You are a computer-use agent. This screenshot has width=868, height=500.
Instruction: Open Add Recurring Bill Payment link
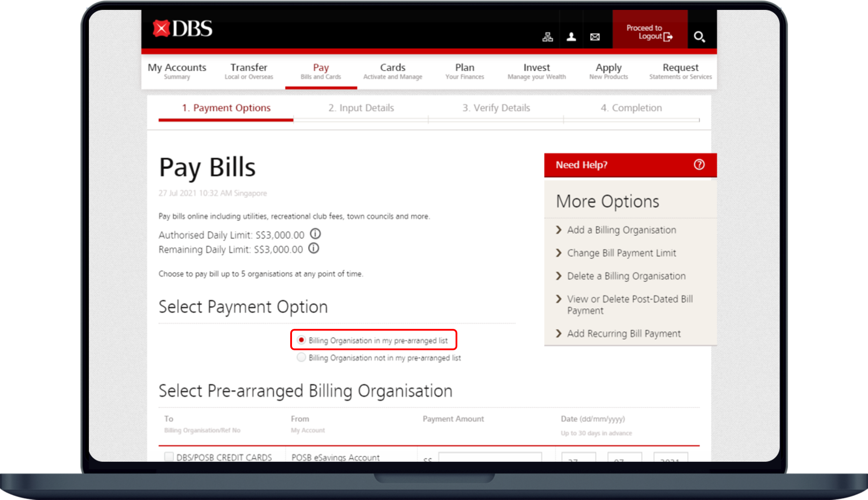coord(624,333)
